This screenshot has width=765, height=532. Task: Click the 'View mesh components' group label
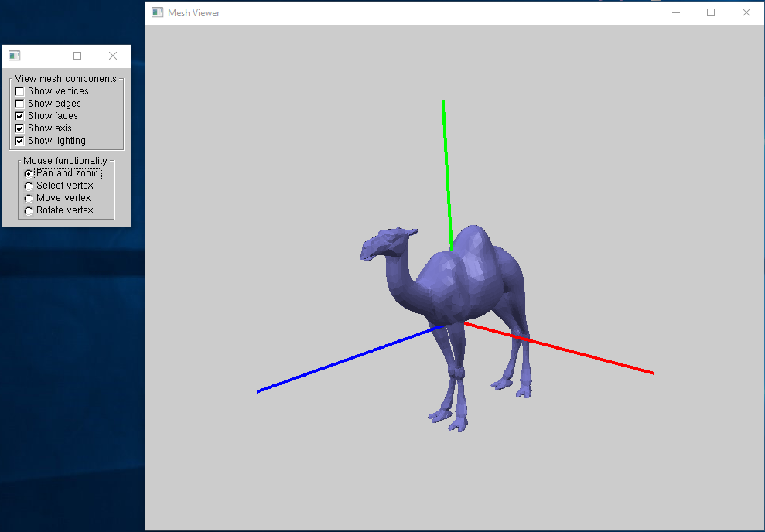point(66,79)
